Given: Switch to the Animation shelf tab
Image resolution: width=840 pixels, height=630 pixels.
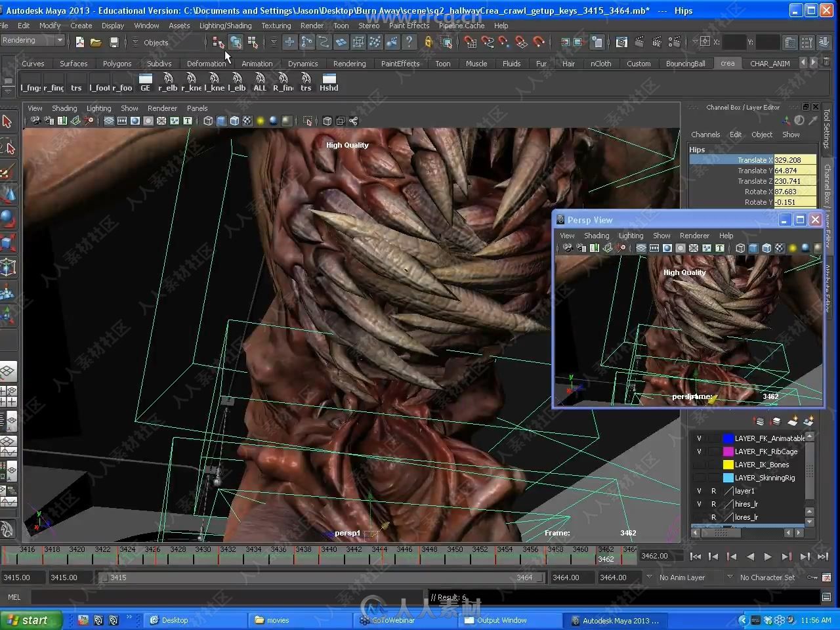Looking at the screenshot, I should tap(257, 64).
